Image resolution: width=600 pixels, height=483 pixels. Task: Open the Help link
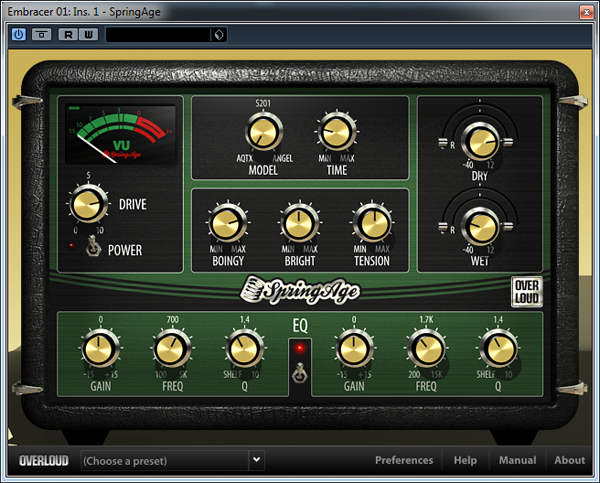pyautogui.click(x=465, y=460)
